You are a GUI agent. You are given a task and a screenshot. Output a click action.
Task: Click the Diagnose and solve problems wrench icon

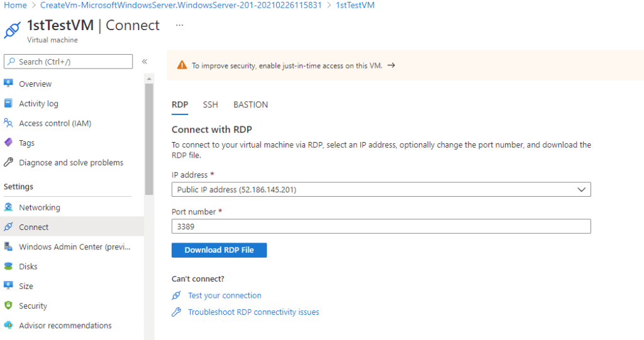click(8, 162)
